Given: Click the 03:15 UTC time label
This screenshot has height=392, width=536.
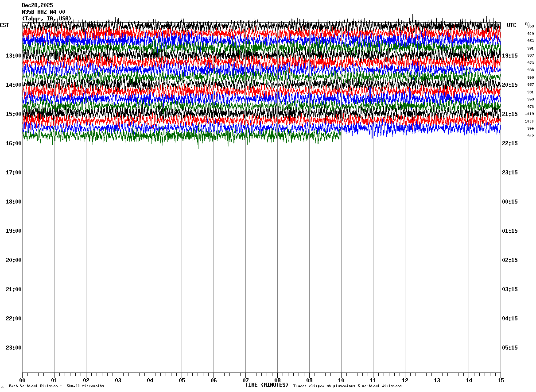Looking at the screenshot, I should click(x=510, y=289).
